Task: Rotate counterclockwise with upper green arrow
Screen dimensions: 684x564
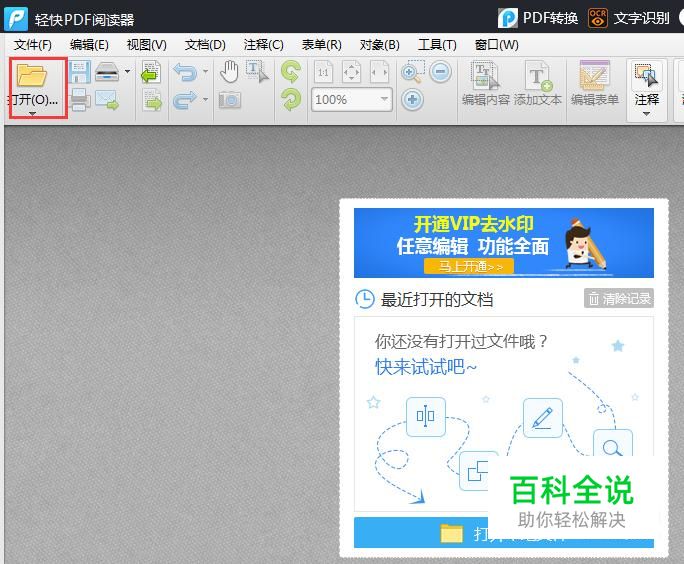Action: (291, 72)
